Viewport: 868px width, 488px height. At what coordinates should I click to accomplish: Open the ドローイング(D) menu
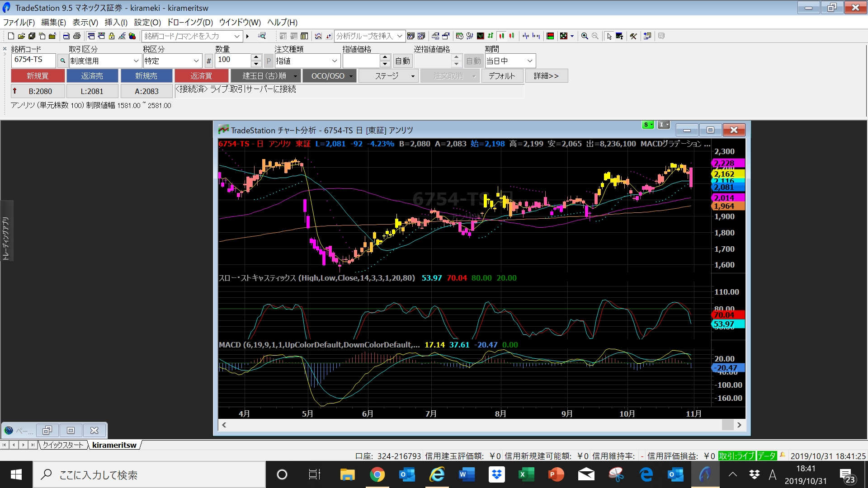tap(190, 22)
